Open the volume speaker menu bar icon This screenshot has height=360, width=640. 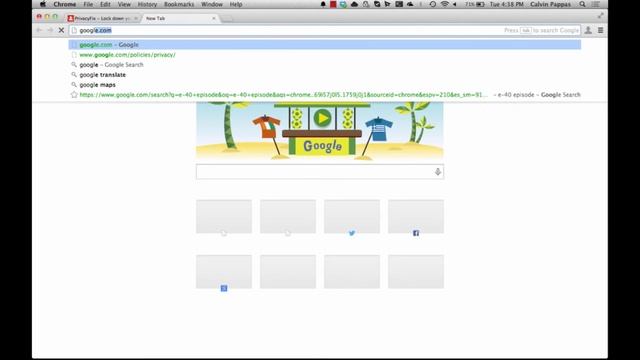click(x=454, y=4)
